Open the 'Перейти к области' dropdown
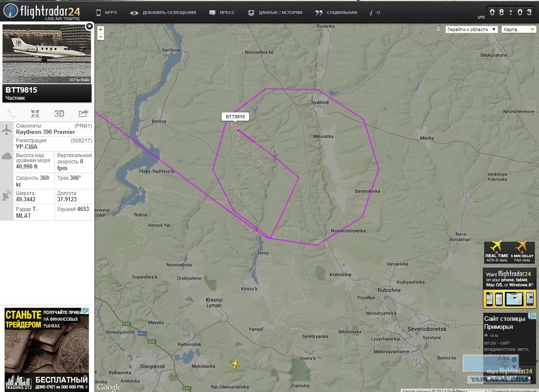The height and width of the screenshot is (392, 539). (x=471, y=29)
